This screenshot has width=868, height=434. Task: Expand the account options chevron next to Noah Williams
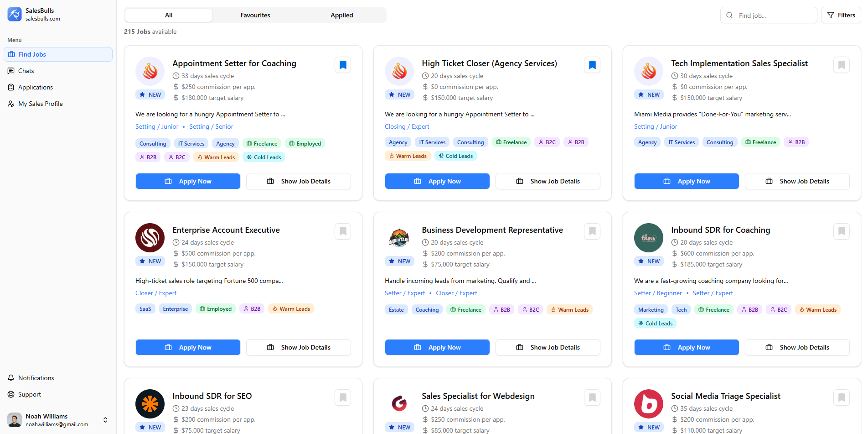(105, 420)
